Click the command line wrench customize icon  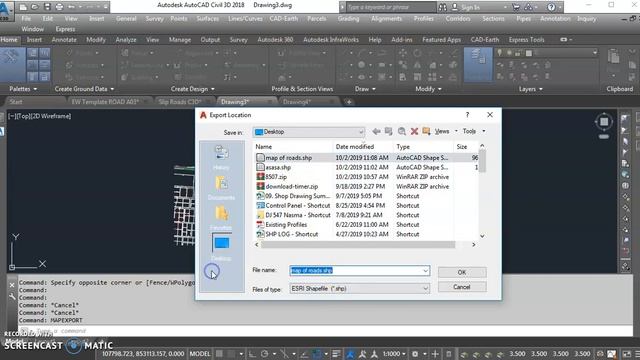(12, 297)
